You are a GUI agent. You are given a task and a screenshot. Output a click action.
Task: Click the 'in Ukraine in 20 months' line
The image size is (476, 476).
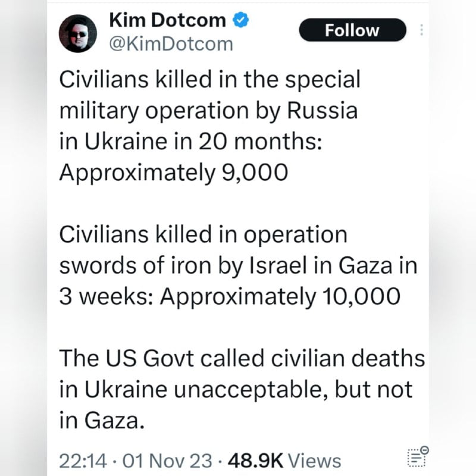tap(191, 142)
